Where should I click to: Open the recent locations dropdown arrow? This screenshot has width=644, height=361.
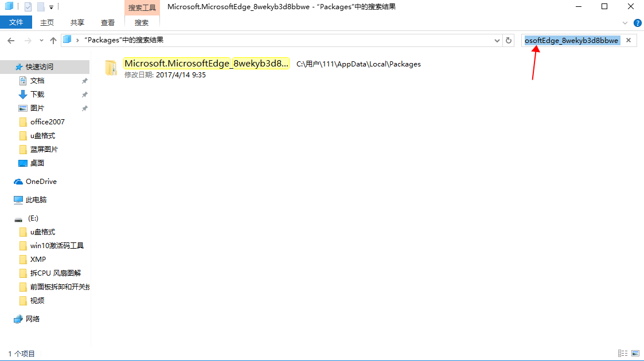point(41,40)
